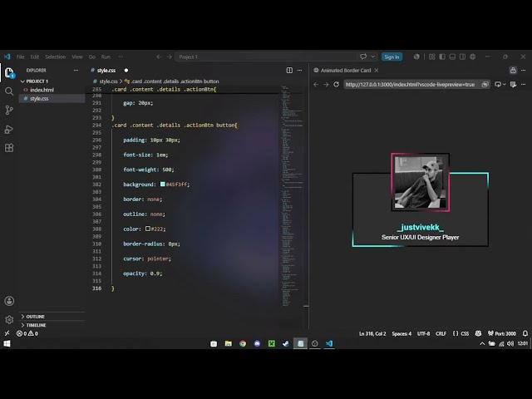Open the chat icon in title bar
The height and width of the screenshot is (399, 532).
363,57
